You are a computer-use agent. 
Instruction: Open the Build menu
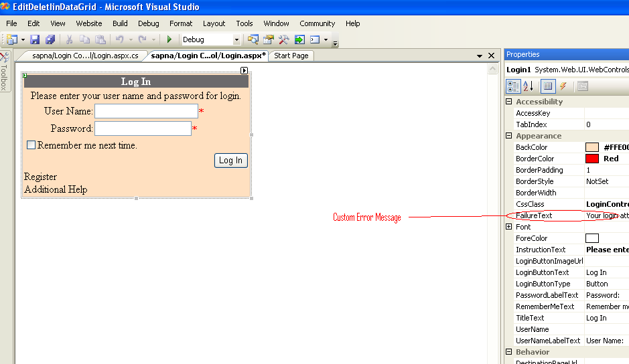120,23
